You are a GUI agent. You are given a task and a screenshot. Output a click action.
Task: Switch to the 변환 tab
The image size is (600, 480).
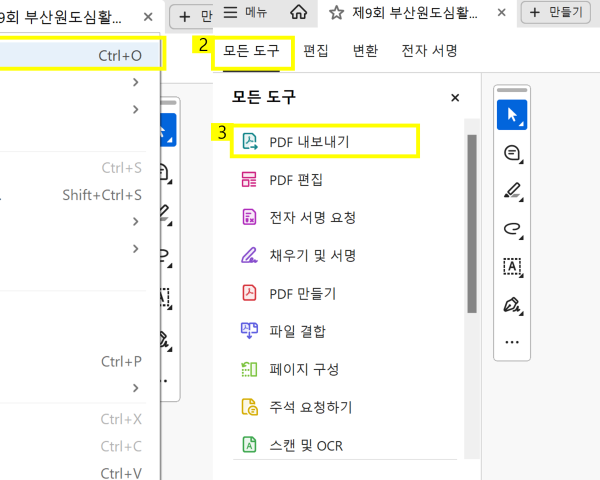tap(365, 51)
